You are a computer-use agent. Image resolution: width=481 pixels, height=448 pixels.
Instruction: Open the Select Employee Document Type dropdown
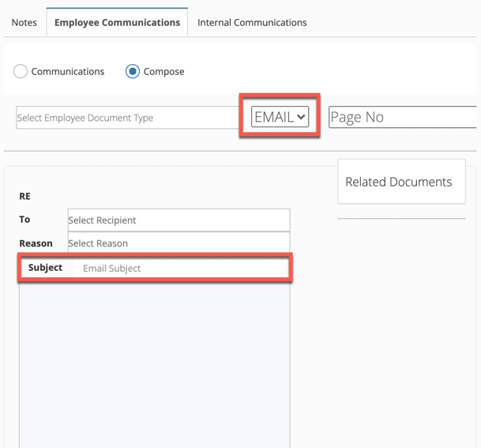(x=127, y=118)
